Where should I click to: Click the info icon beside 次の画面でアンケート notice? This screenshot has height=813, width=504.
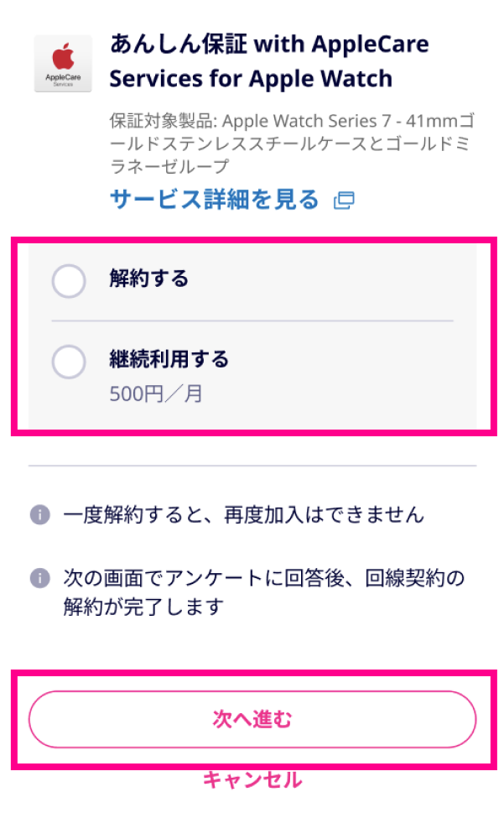pyautogui.click(x=40, y=577)
